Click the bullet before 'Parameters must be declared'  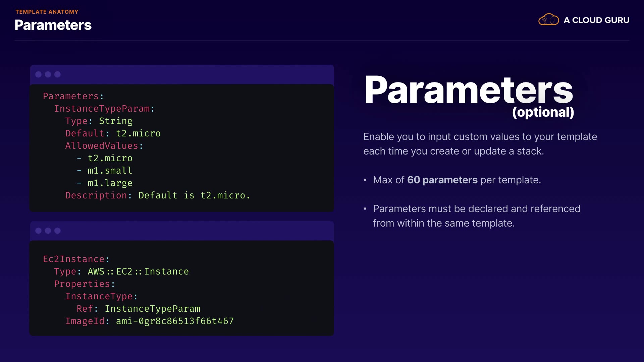tap(365, 209)
